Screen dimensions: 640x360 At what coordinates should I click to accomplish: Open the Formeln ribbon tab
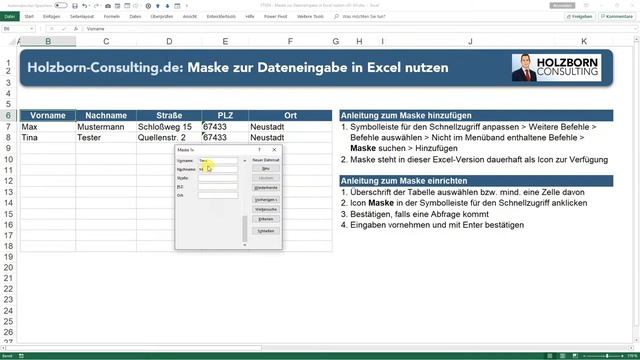click(x=111, y=16)
